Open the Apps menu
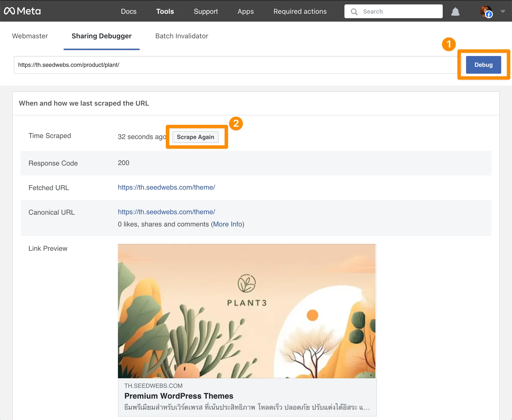The width and height of the screenshot is (512, 420). point(245,11)
